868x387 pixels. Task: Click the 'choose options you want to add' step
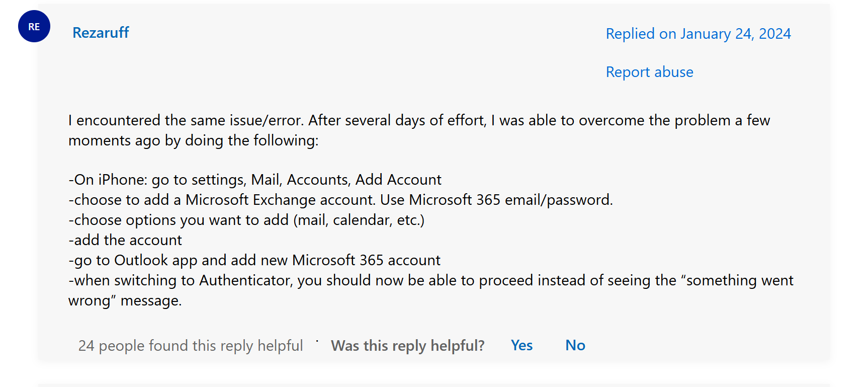tap(246, 220)
